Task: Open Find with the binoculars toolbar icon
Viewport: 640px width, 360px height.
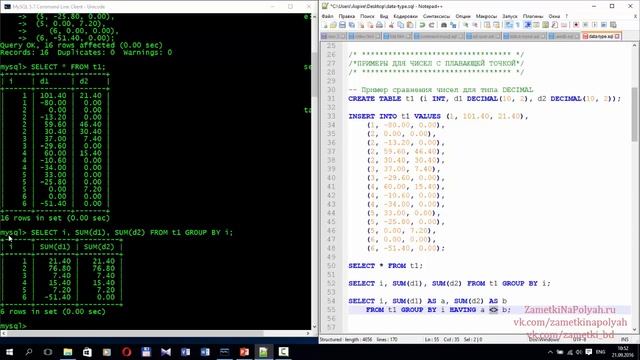Action: pos(444,25)
